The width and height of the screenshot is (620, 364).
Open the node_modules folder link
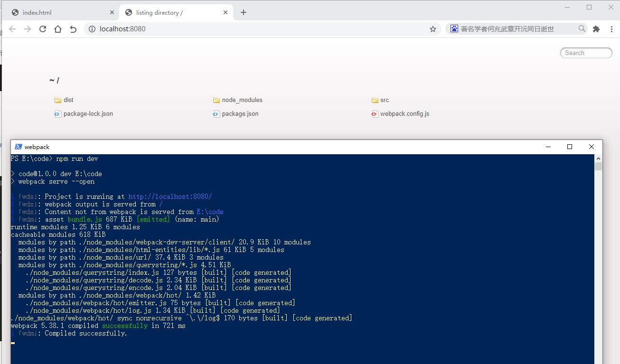coord(242,100)
